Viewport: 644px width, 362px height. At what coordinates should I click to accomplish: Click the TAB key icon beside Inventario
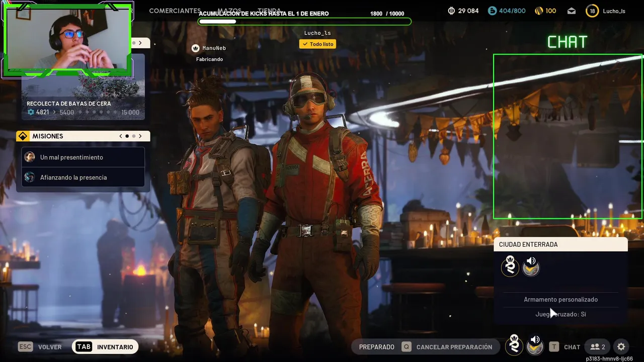click(84, 347)
